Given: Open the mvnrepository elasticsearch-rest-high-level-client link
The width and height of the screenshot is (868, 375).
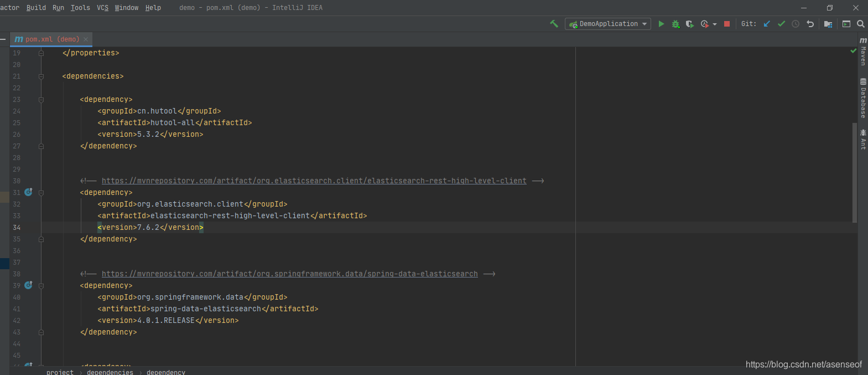Looking at the screenshot, I should (x=314, y=181).
